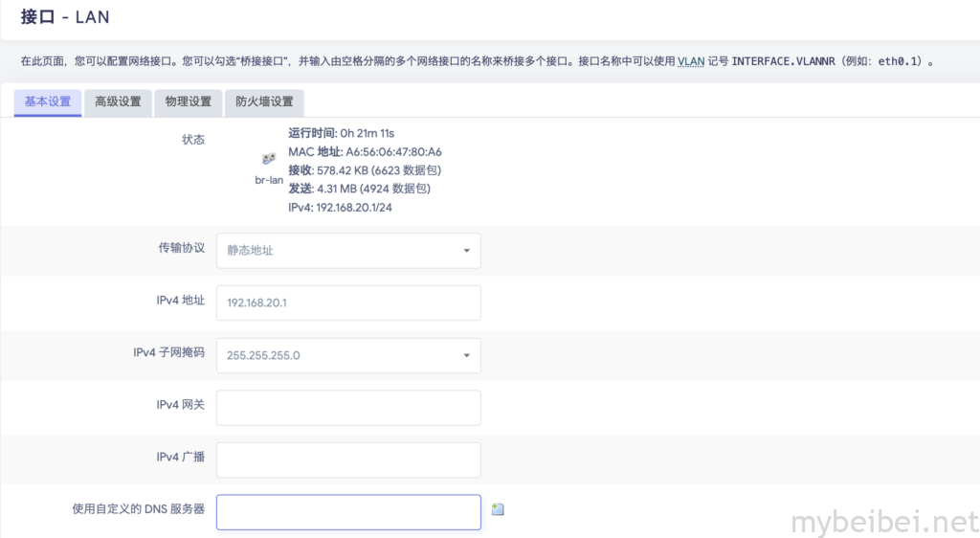Viewport: 980px width, 538px height.
Task: Click the IPv4 地址 input field
Action: [x=348, y=303]
